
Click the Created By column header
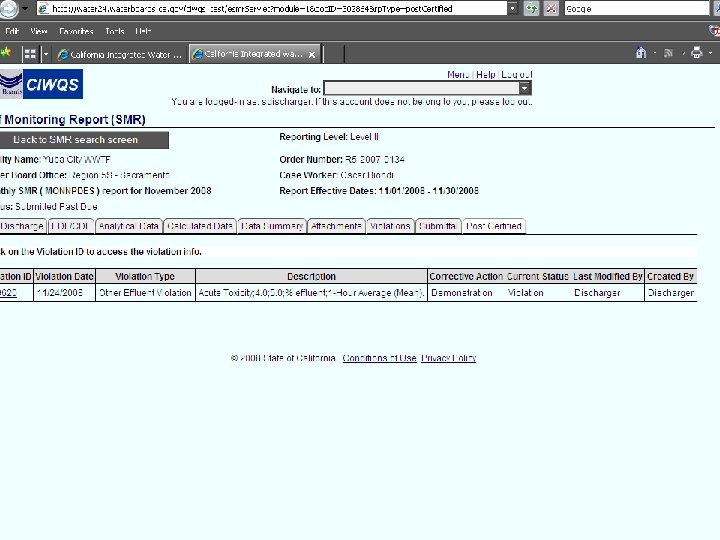tap(670, 276)
